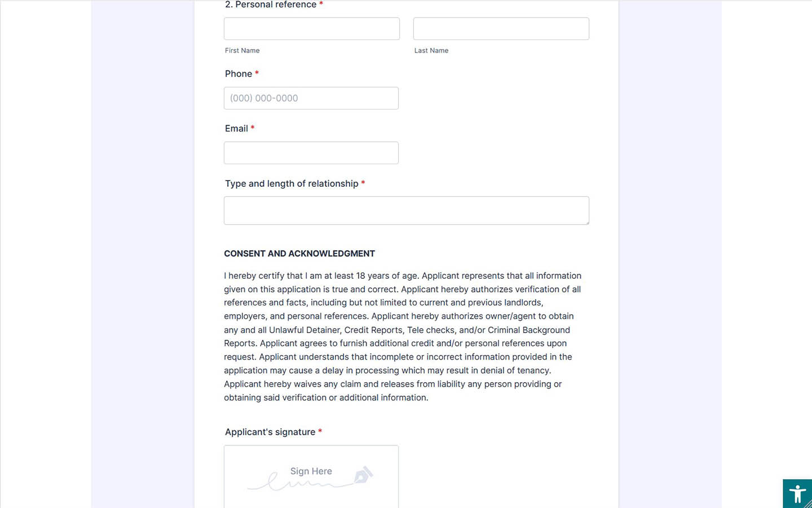
Task: Click into the Email input field
Action: coord(311,153)
